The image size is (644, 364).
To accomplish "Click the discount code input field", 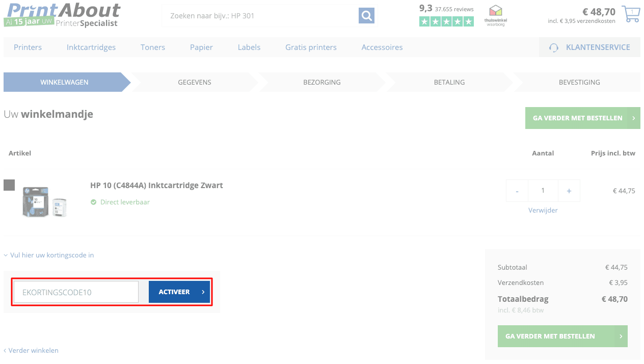I will pos(76,292).
